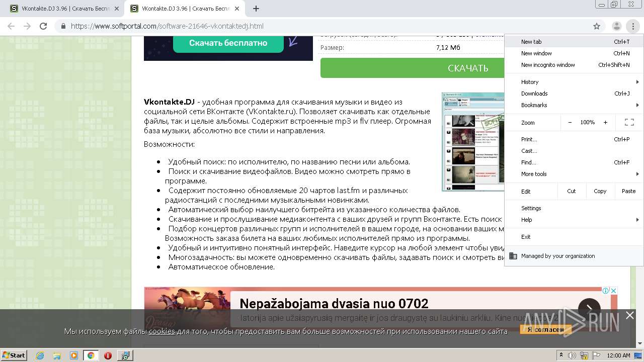Open the file explorer taskbar icon

coord(57,355)
